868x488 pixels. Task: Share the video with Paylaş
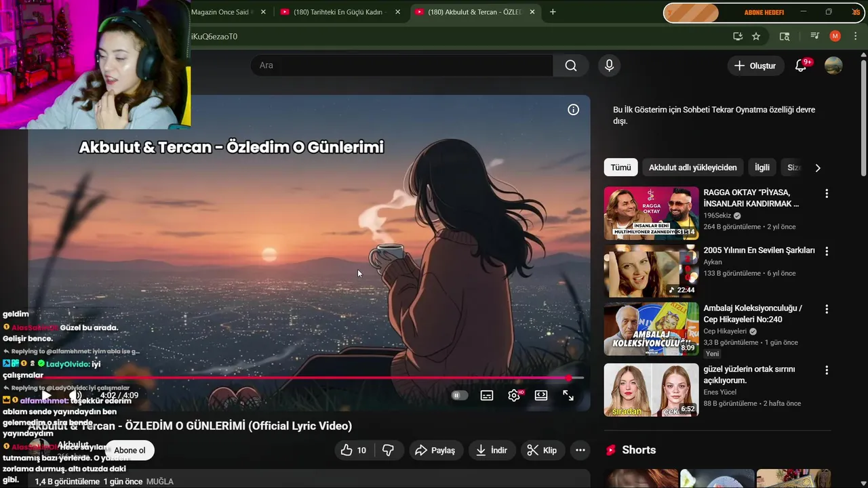click(x=435, y=450)
